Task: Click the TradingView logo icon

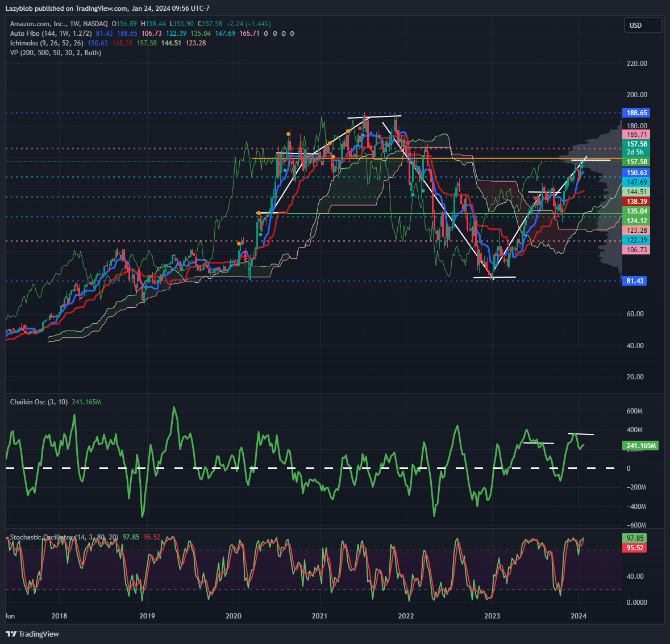Action: pos(11,634)
